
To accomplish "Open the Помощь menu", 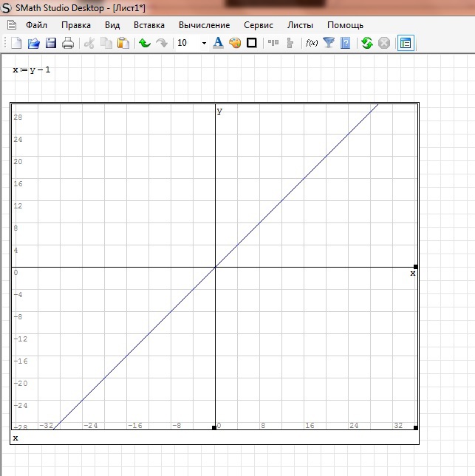I will (345, 25).
